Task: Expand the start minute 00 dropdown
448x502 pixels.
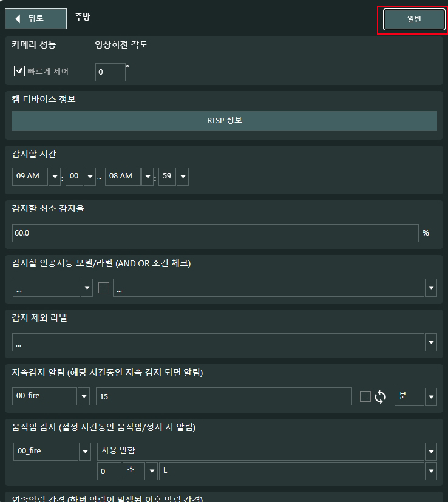Action: pos(90,177)
